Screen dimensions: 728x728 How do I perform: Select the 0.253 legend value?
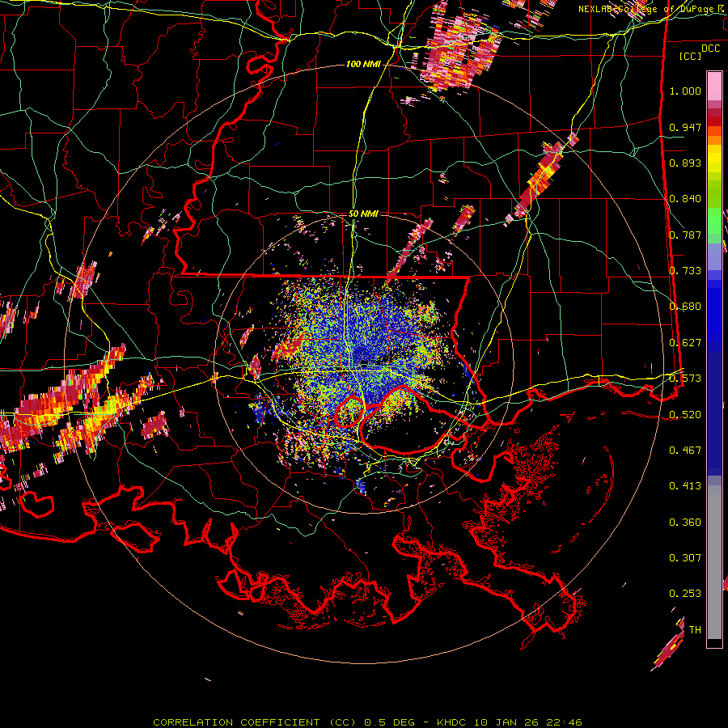click(685, 594)
